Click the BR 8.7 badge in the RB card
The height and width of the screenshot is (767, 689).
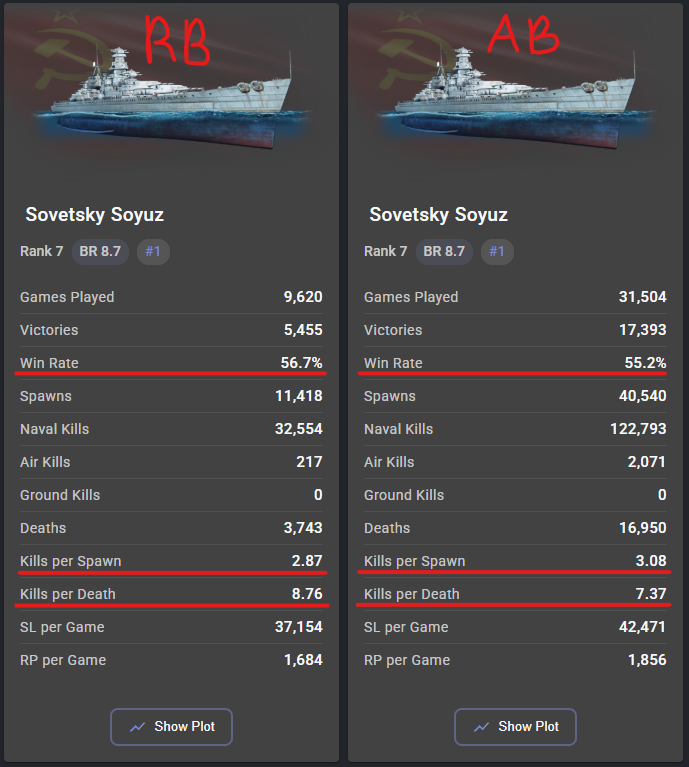[100, 251]
